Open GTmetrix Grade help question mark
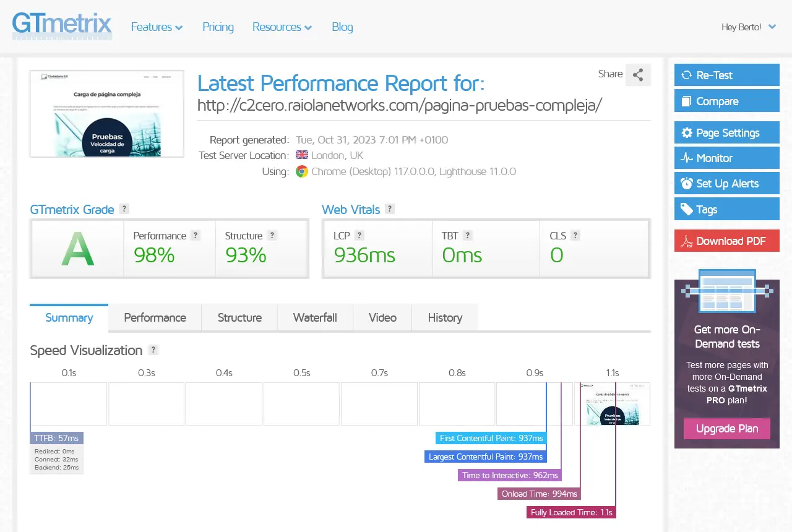 (124, 209)
